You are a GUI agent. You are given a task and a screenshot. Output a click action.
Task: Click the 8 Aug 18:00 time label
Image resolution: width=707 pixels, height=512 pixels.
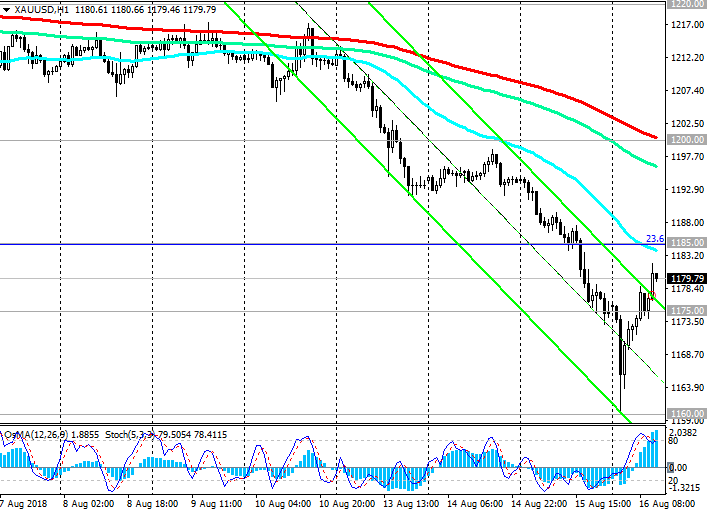pyautogui.click(x=152, y=503)
